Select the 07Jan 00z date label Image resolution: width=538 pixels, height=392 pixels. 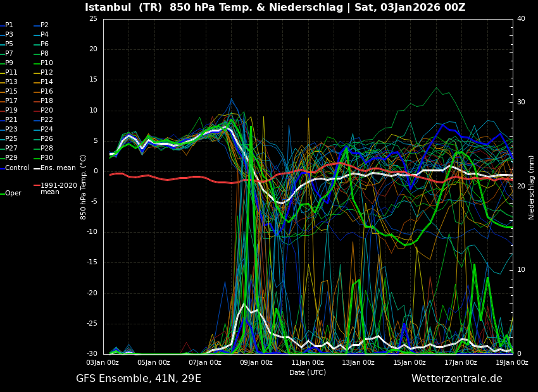[x=206, y=362]
